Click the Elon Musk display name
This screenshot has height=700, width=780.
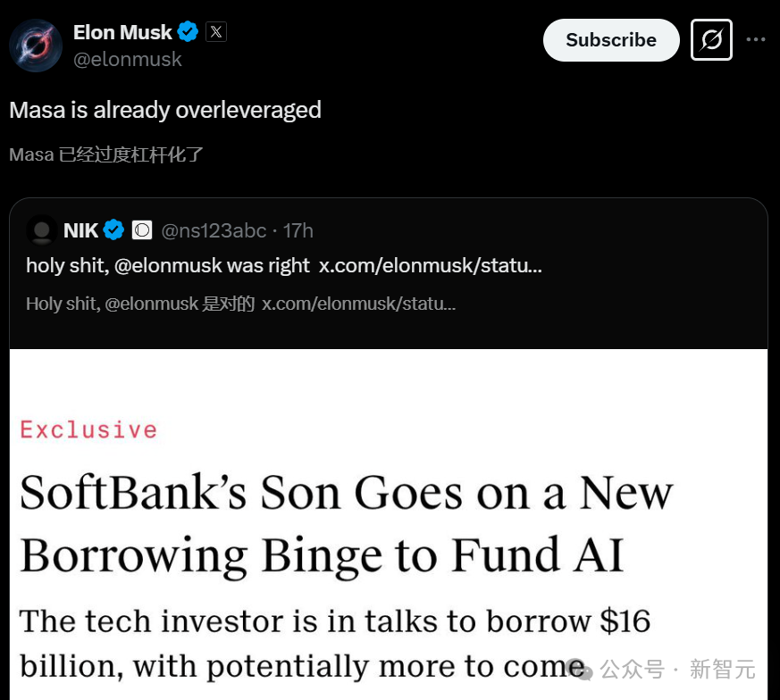tap(122, 32)
